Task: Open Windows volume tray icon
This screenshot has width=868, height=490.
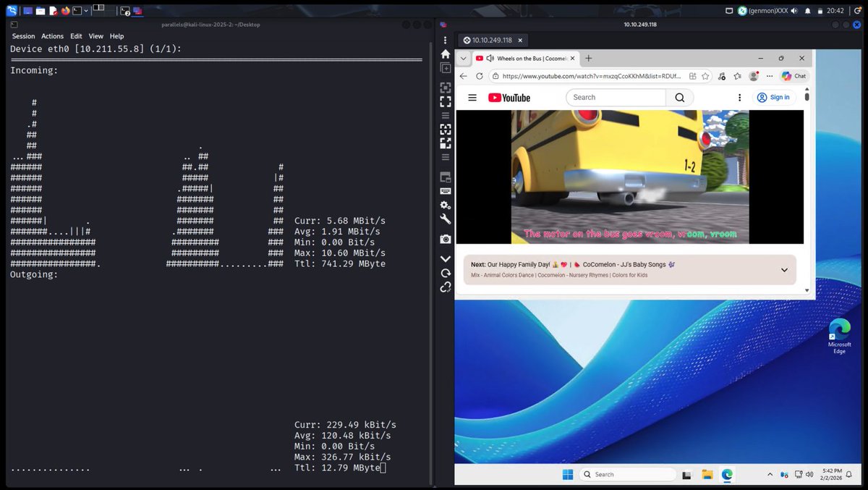Action: coord(809,474)
